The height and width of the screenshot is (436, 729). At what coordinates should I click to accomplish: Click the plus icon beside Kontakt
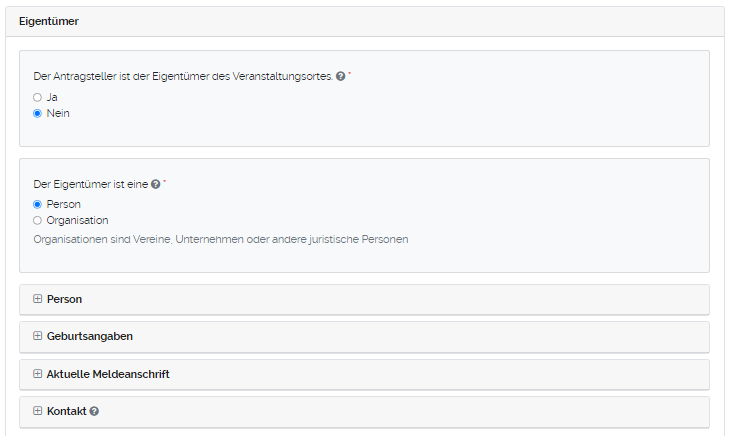38,411
